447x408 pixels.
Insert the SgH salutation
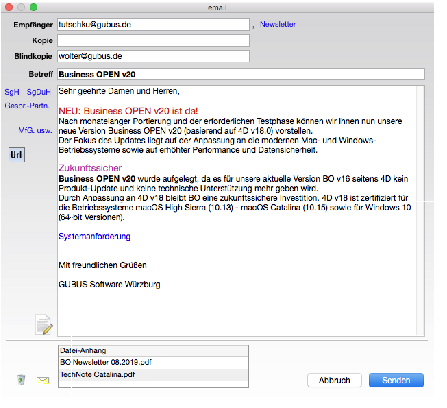click(x=12, y=92)
